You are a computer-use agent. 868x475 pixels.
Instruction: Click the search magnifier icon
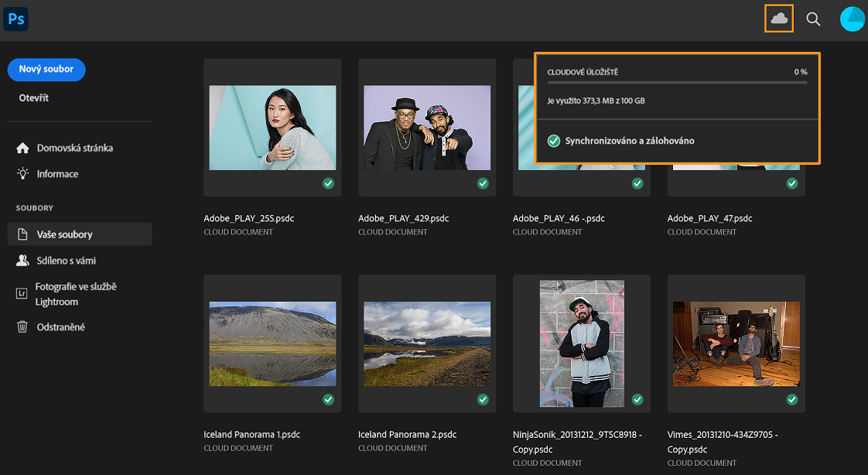[x=813, y=19]
